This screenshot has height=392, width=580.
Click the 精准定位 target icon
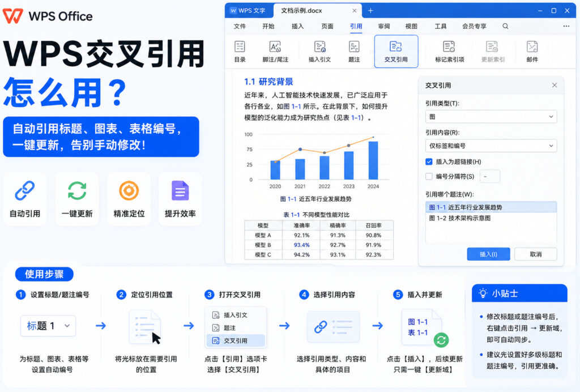(x=129, y=190)
